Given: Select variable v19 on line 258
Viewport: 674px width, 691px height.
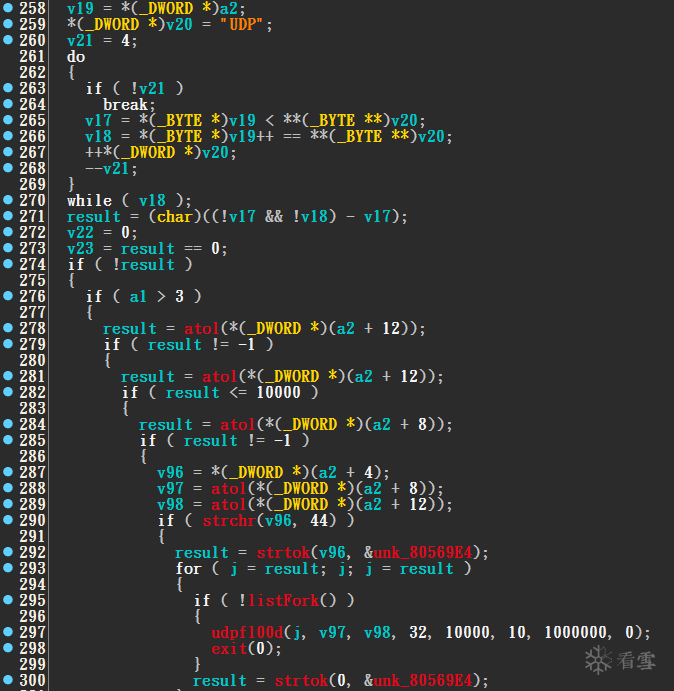Looking at the screenshot, I should [80, 8].
